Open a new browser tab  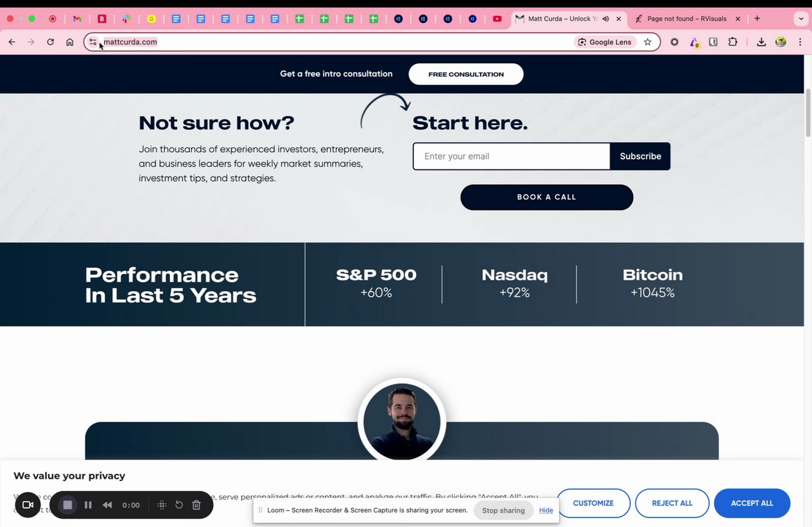pos(757,18)
